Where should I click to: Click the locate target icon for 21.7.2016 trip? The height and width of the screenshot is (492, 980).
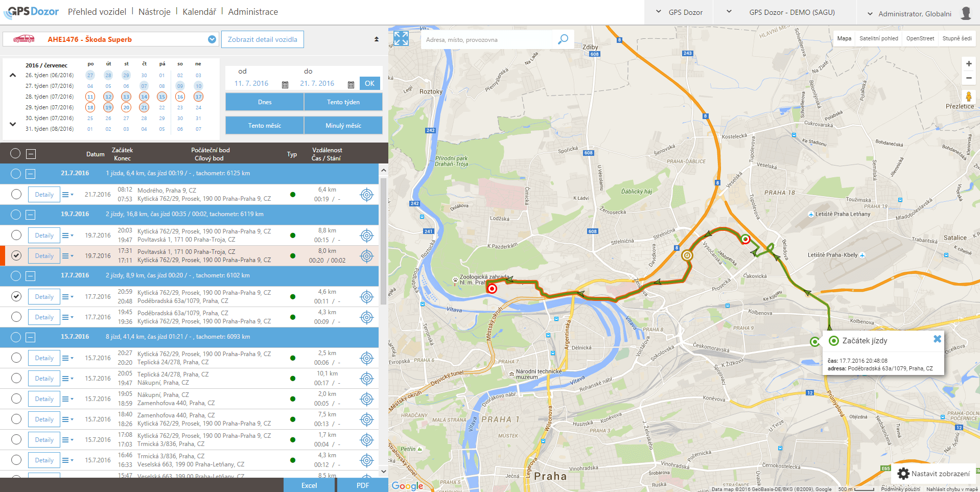coord(366,195)
